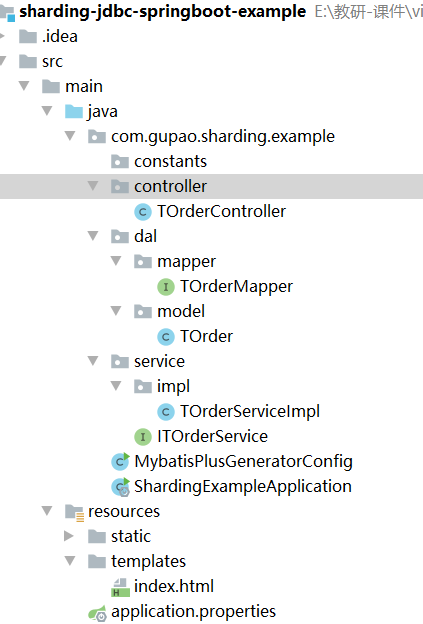Click the ShardingExampleApplication Spring Boot icon
The height and width of the screenshot is (624, 423).
[x=120, y=487]
